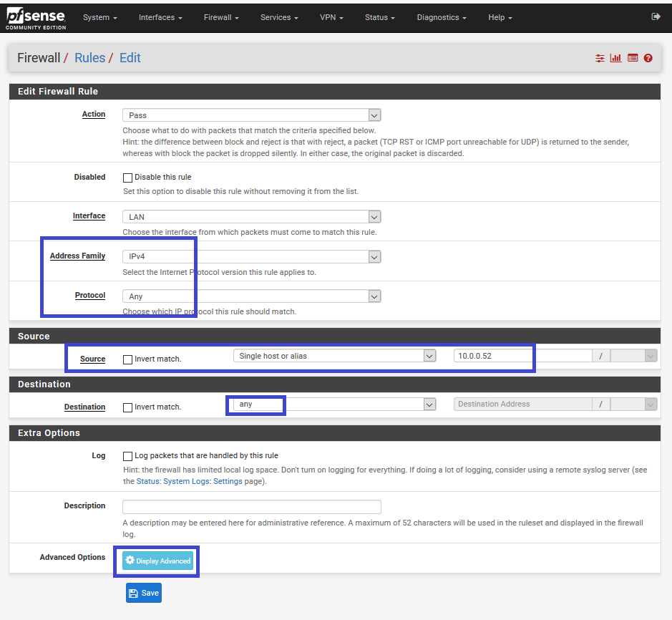Enable the Disable this rule checkbox

click(x=127, y=178)
